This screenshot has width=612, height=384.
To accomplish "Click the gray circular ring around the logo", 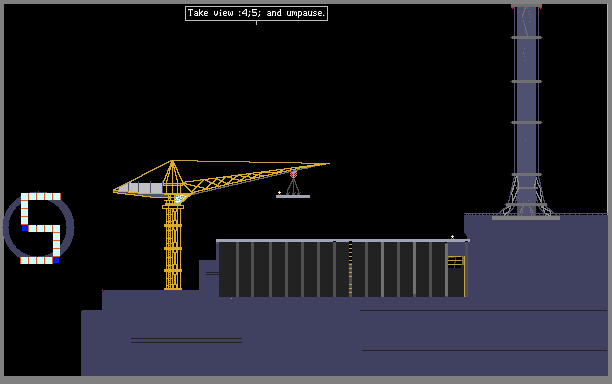I will click(38, 227).
